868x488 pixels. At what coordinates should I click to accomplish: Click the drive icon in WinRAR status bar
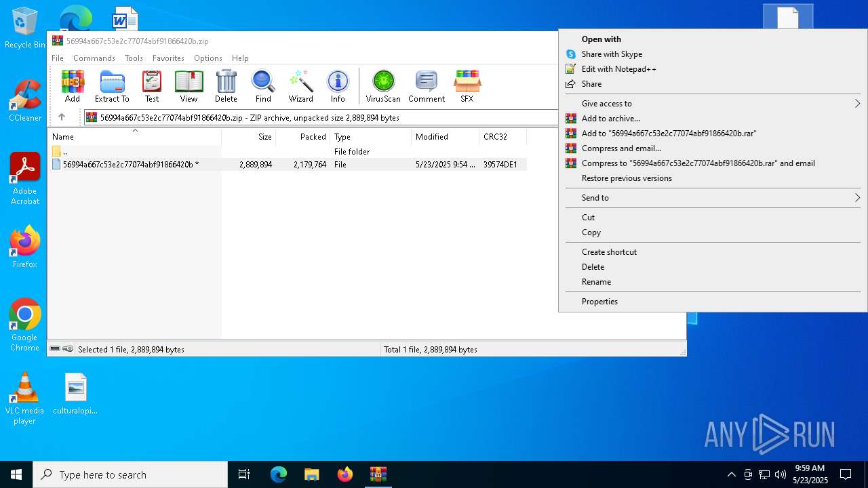tap(55, 349)
